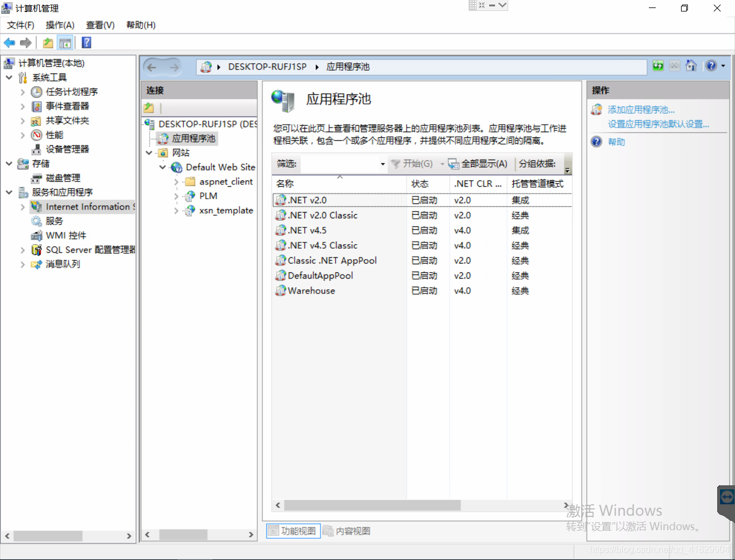
Task: Switch to Features View tab
Action: tap(293, 531)
